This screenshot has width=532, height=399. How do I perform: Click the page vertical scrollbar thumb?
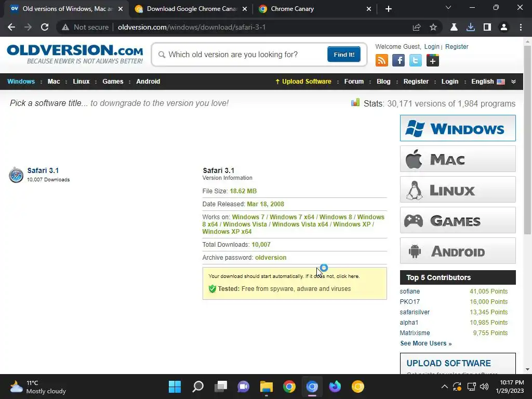tap(527, 139)
